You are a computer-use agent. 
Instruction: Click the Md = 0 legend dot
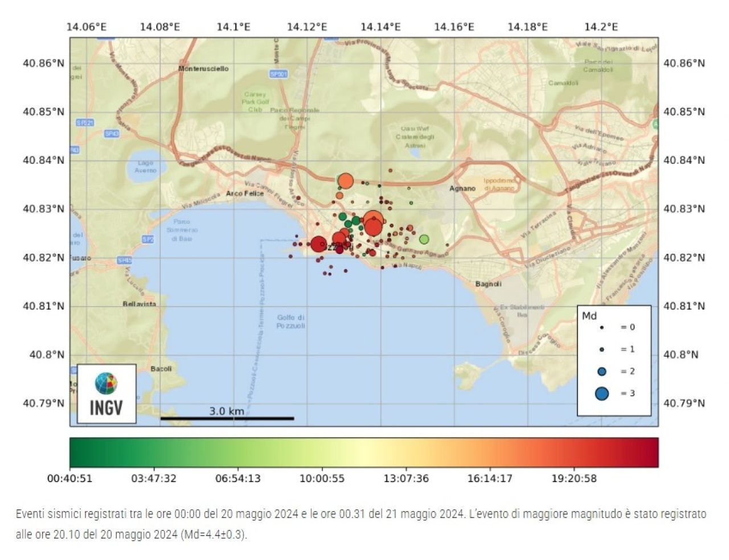[x=601, y=327]
